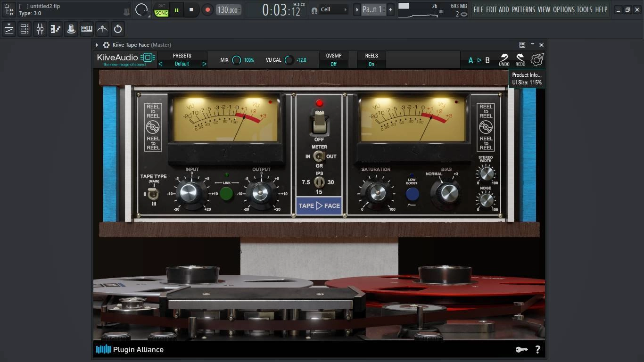Open the Kiive product info gear icon
This screenshot has height=362, width=644.
[537, 60]
